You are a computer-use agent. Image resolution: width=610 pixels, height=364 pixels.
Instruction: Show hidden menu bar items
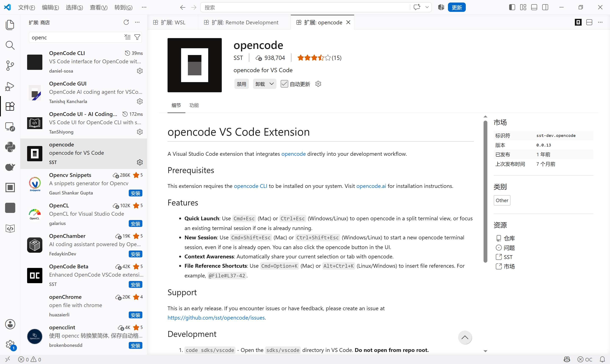click(144, 7)
